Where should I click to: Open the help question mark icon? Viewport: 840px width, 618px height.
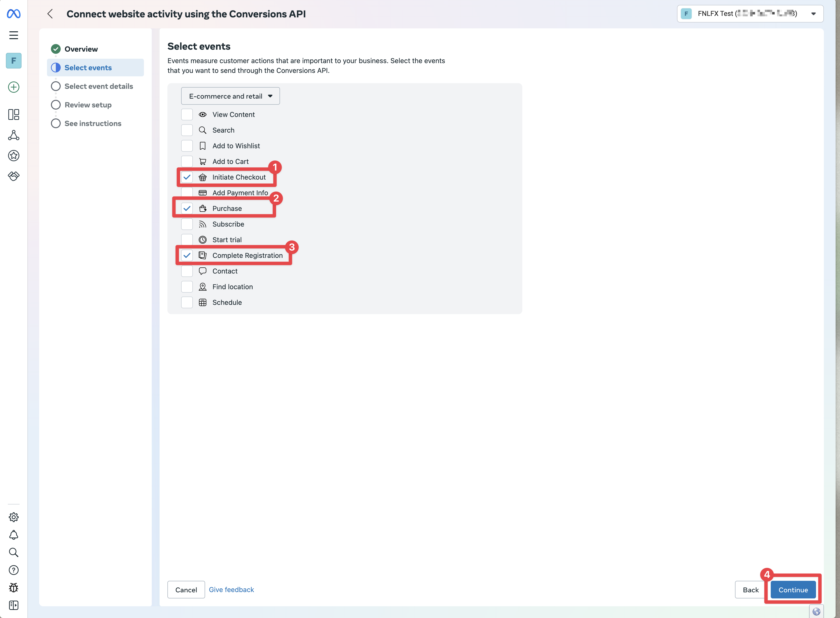(13, 570)
